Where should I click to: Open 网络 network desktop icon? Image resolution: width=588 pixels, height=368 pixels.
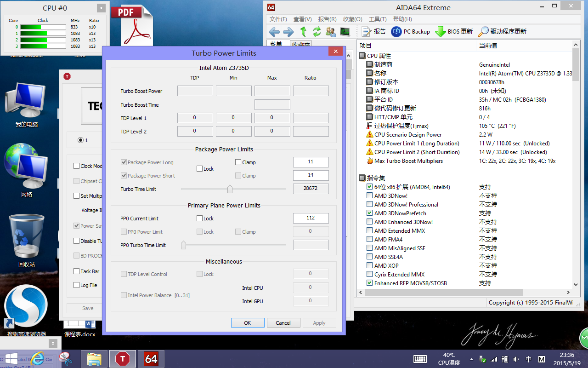pyautogui.click(x=27, y=171)
